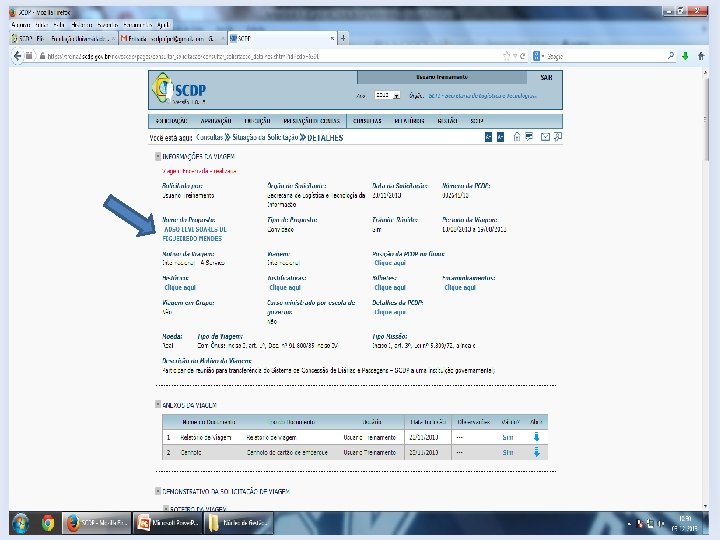Click the Consultas breadcrumb link
Image resolution: width=720 pixels, height=540 pixels.
[x=209, y=137]
